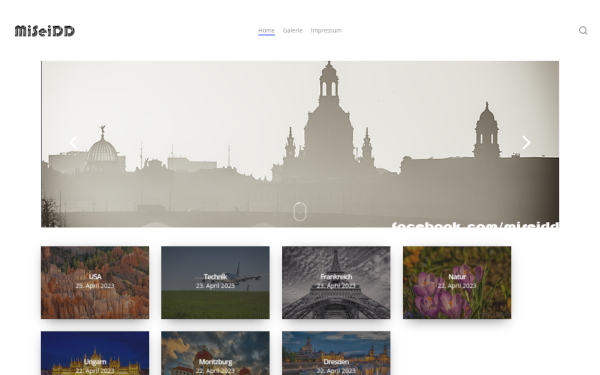Select the Home menu item
This screenshot has width=600, height=375.
click(x=266, y=30)
